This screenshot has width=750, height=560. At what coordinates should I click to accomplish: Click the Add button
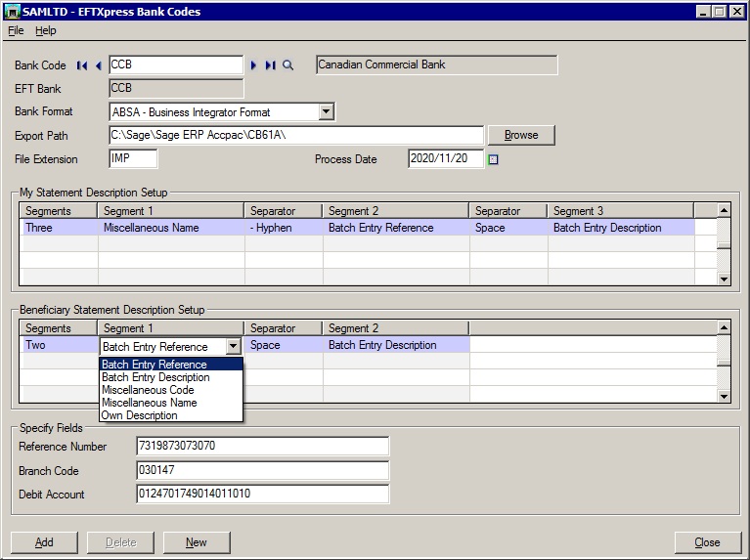click(44, 542)
